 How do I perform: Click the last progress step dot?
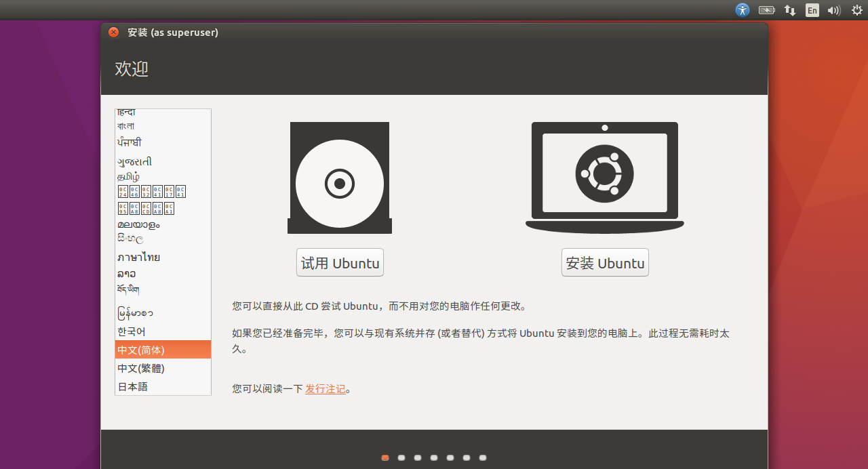click(x=483, y=457)
